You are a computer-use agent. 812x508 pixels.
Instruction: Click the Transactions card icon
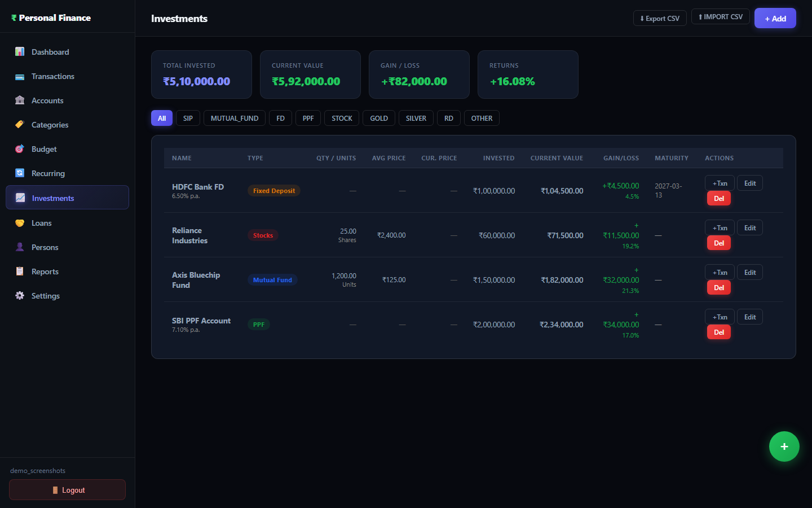20,76
